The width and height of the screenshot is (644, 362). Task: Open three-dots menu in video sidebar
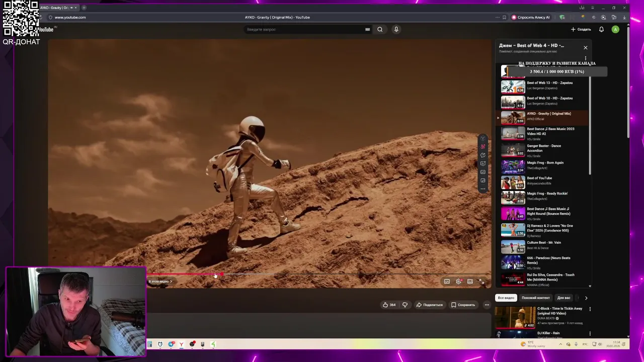click(x=483, y=189)
